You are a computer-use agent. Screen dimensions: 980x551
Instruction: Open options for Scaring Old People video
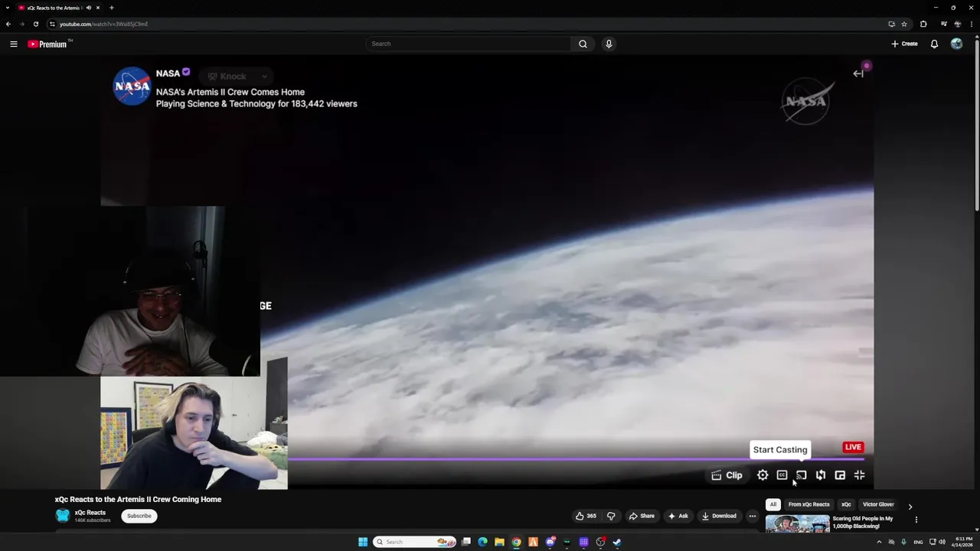tap(916, 520)
